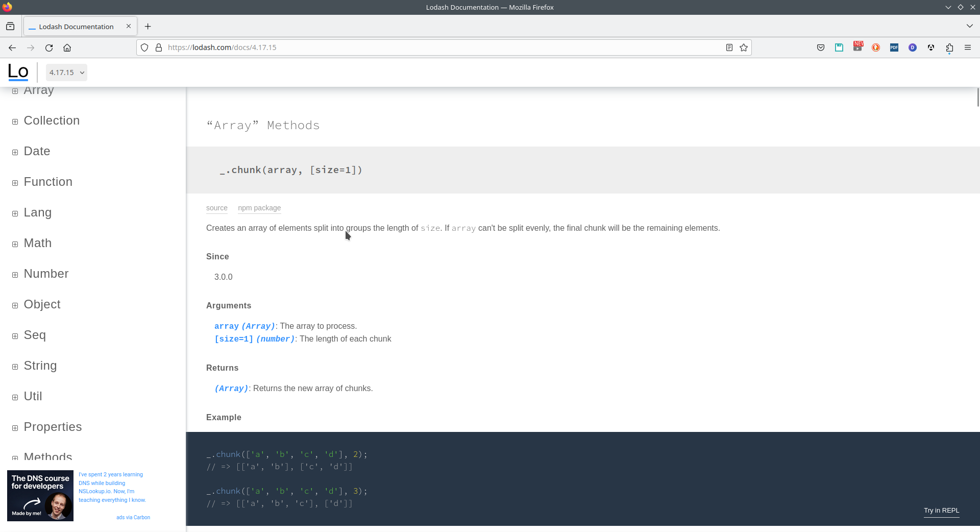This screenshot has width=980, height=532.
Task: Open the 4.17.15 version dropdown
Action: [66, 72]
